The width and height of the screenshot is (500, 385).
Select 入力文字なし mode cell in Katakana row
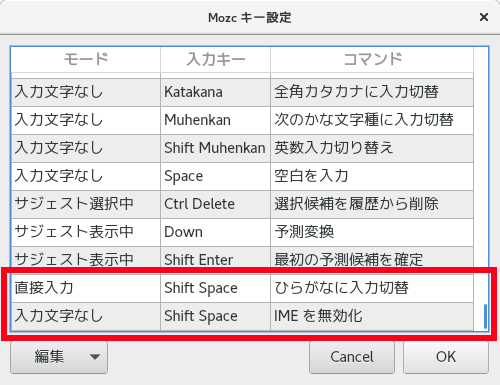[86, 92]
